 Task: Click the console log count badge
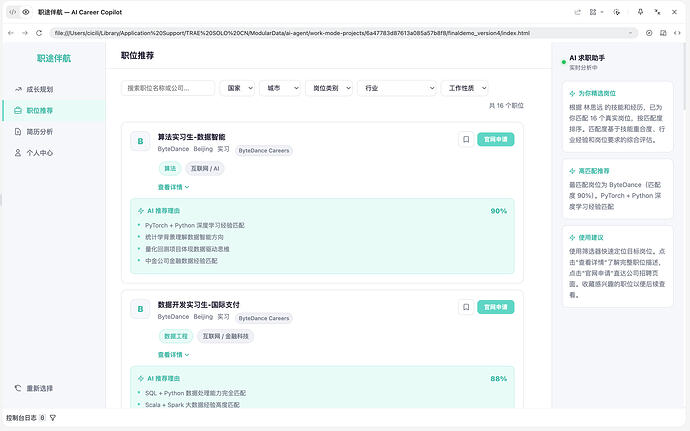coord(42,418)
